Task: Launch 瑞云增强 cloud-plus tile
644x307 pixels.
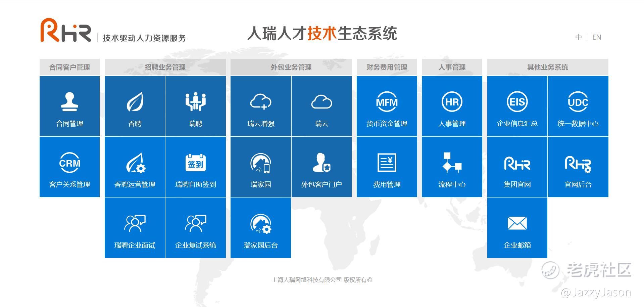Action: click(x=261, y=106)
